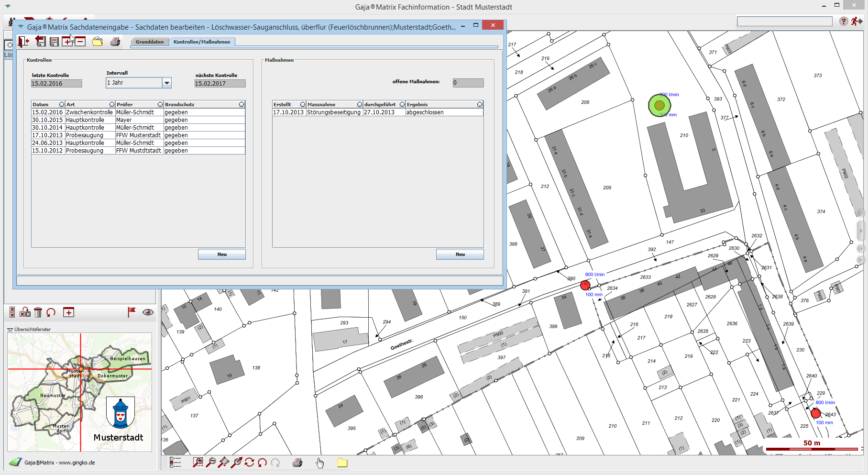Click the zoom-in magnifier in map toolbar
Image resolution: width=868 pixels, height=475 pixels.
coord(198,462)
